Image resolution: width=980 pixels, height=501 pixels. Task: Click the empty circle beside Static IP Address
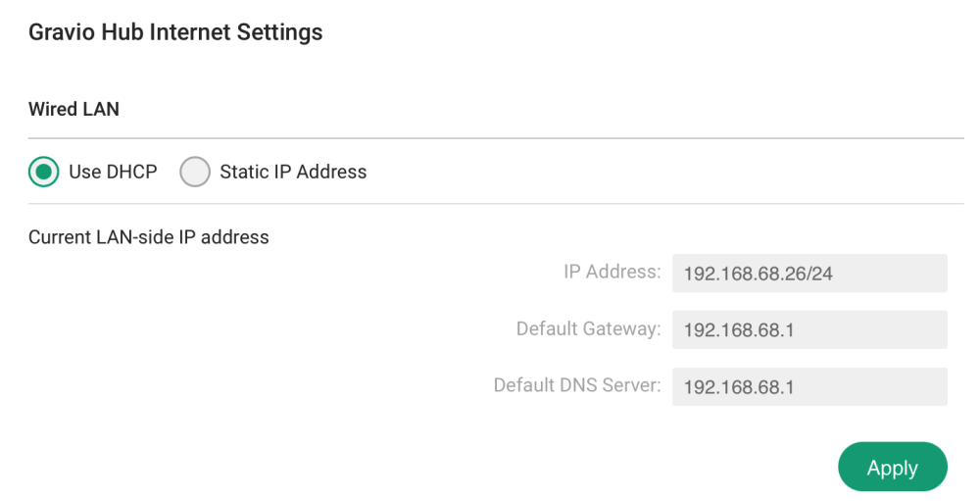coord(195,172)
